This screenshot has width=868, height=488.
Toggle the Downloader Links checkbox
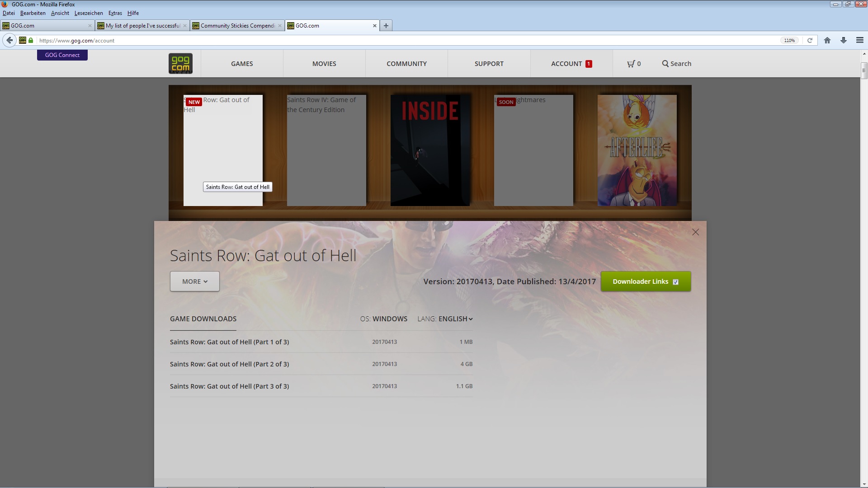[675, 282]
